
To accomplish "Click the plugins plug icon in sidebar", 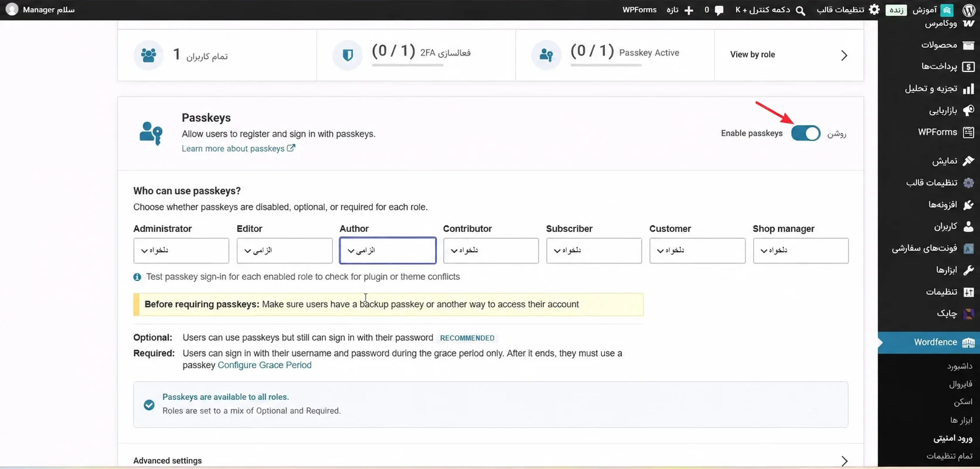I will pyautogui.click(x=968, y=204).
